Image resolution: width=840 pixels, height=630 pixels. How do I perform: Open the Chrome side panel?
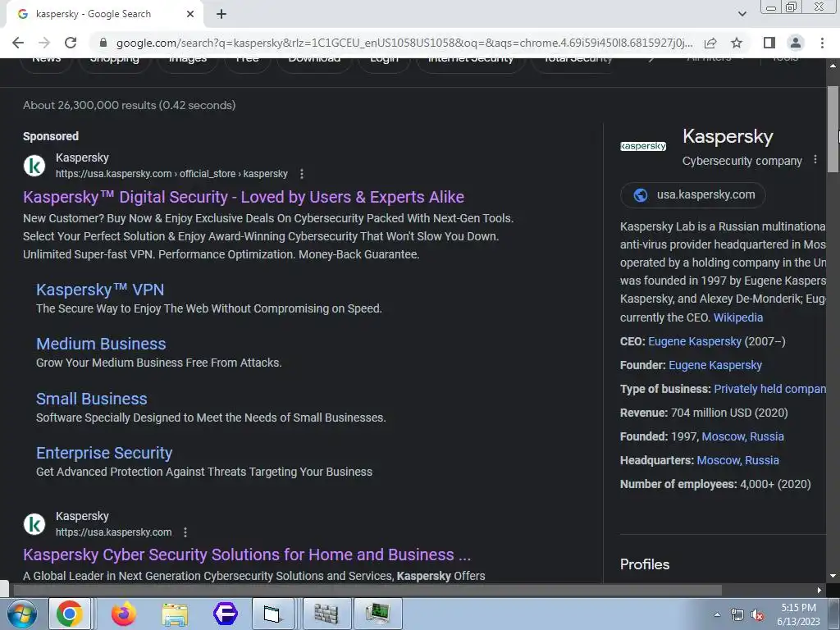[x=769, y=43]
